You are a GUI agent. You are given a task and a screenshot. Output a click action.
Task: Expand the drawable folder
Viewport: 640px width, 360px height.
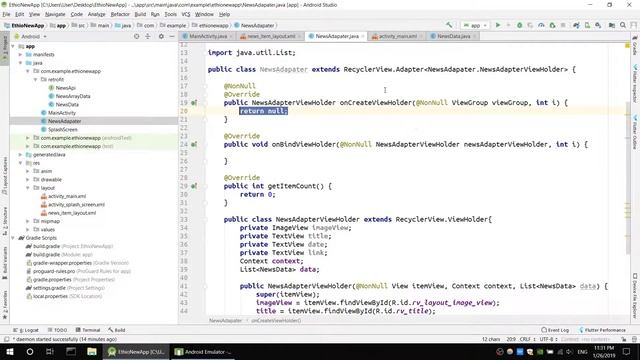click(x=28, y=180)
